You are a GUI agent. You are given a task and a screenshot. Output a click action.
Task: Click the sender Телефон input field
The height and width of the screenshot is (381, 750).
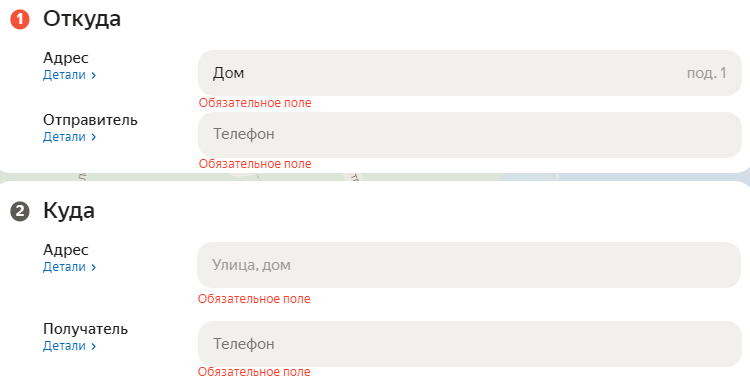point(470,135)
